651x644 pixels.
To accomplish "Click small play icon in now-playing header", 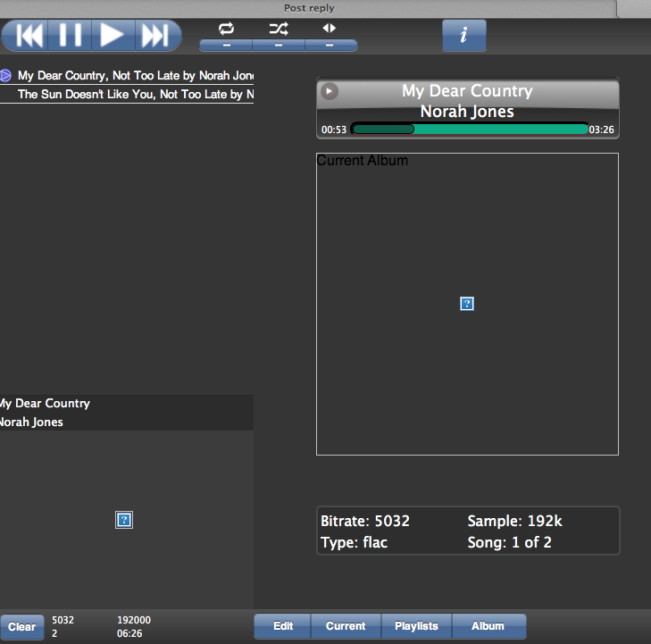I will click(x=330, y=91).
